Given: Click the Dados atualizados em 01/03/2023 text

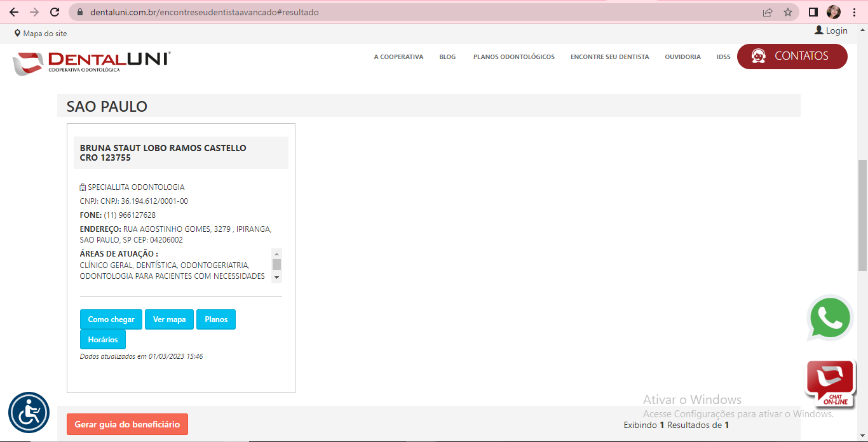Looking at the screenshot, I should tap(142, 356).
